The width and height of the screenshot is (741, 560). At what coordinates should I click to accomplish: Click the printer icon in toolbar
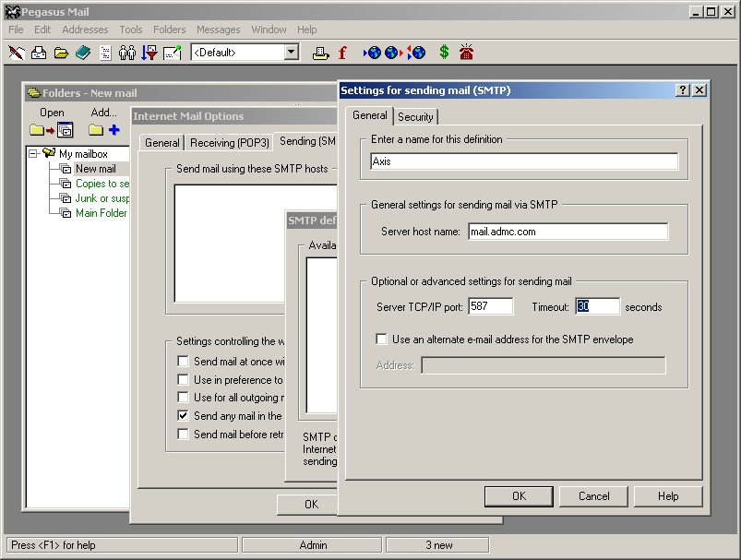(320, 53)
